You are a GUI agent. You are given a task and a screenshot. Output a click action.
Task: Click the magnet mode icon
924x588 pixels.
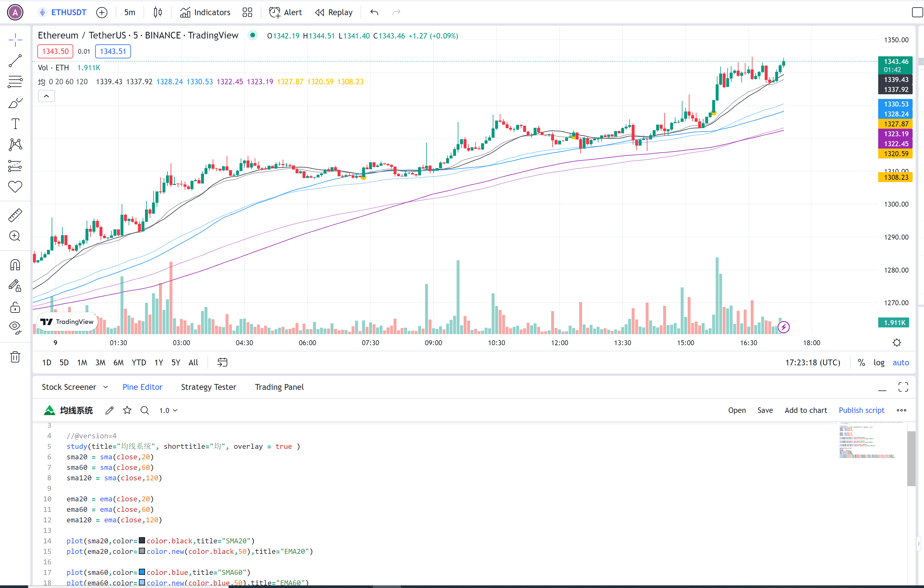click(15, 265)
